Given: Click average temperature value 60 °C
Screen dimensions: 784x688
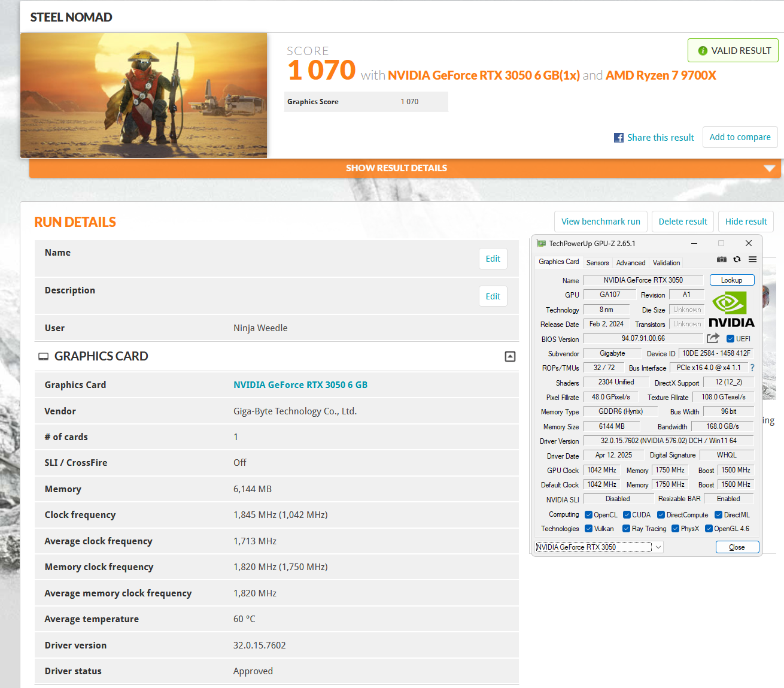Looking at the screenshot, I should click(244, 619).
